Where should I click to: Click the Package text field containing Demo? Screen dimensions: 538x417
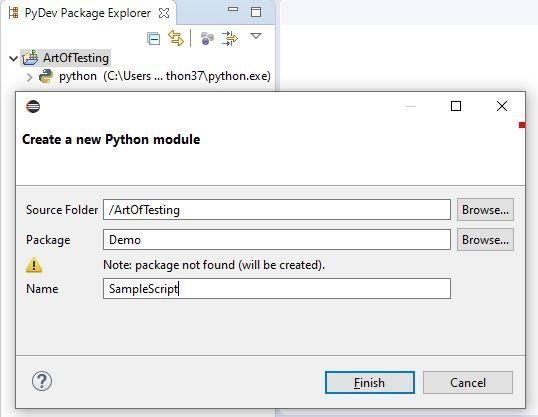[277, 240]
